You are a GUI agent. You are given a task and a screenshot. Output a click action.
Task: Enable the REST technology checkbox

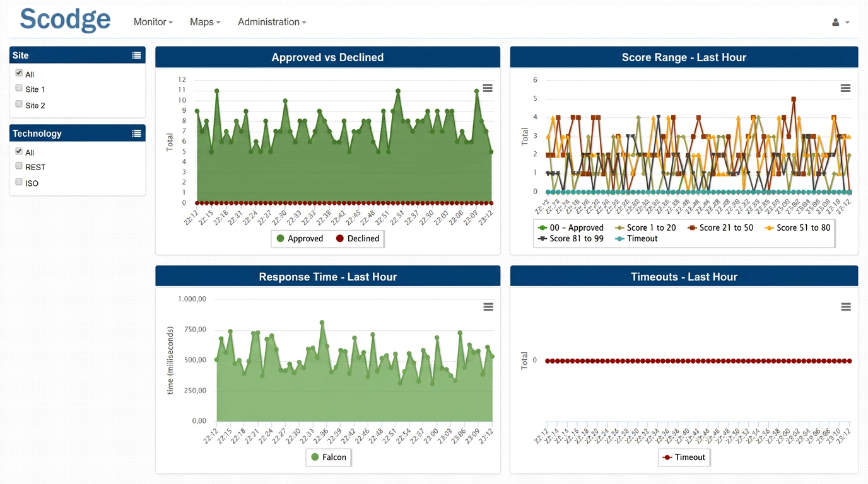19,166
